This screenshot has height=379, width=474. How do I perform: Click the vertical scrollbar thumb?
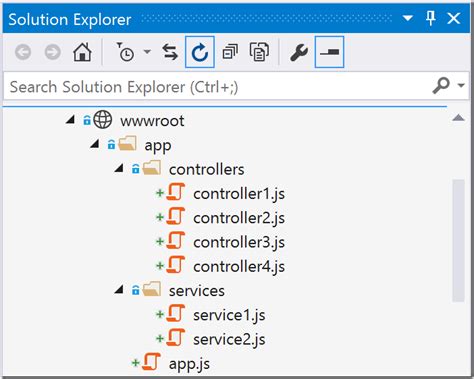(x=459, y=240)
